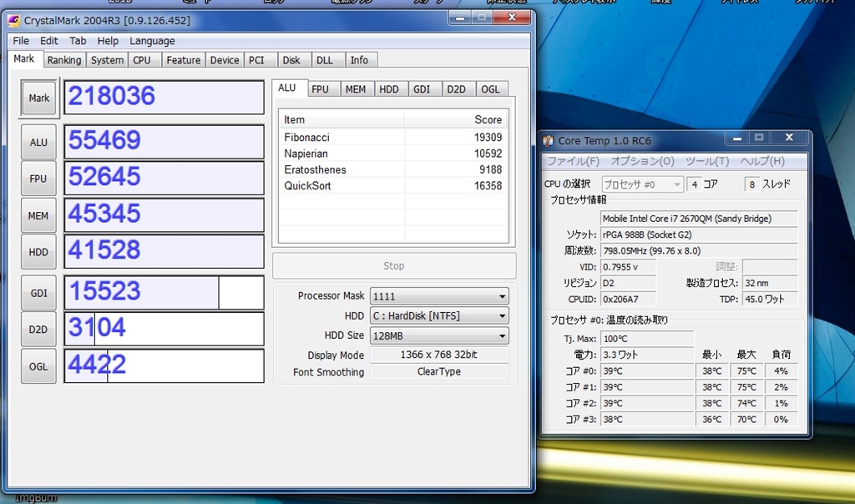This screenshot has width=855, height=504.
Task: Select the Mark main tab
Action: coord(24,59)
